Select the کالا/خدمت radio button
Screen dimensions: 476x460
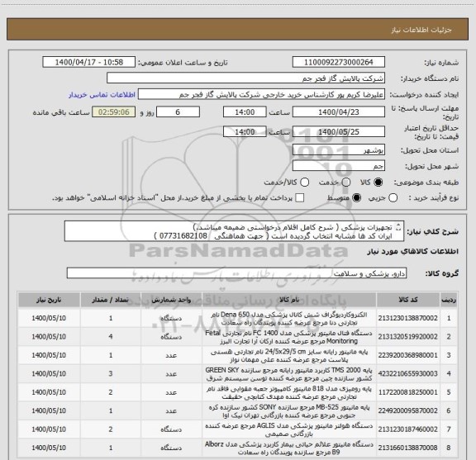[304, 182]
